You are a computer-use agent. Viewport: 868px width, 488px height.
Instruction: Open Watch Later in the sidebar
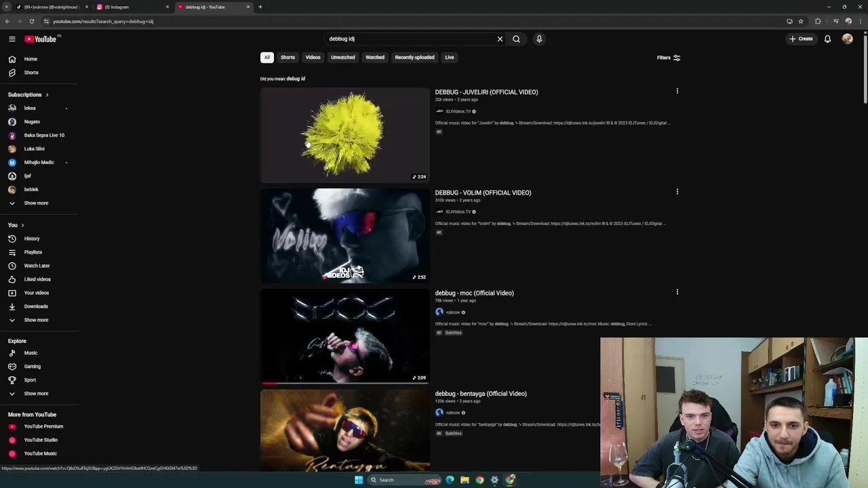[38, 266]
